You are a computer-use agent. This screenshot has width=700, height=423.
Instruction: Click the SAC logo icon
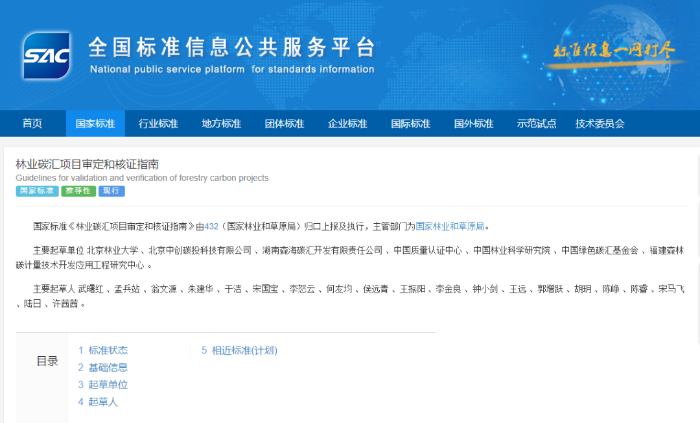click(x=47, y=55)
